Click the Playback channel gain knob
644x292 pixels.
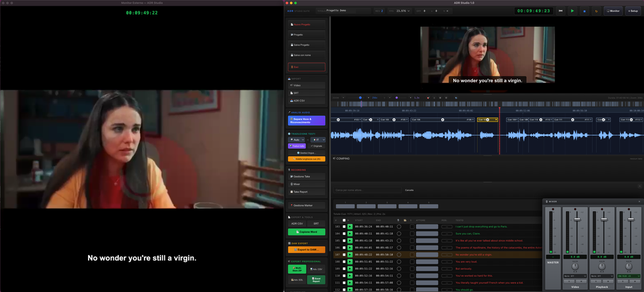(x=602, y=266)
